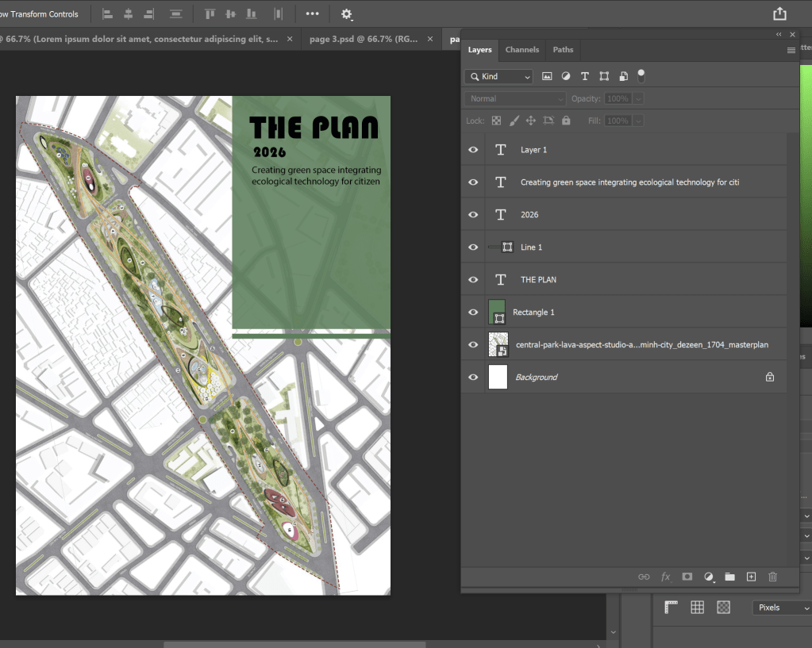Click the lock all padlock icon
This screenshot has width=812, height=648.
point(566,121)
